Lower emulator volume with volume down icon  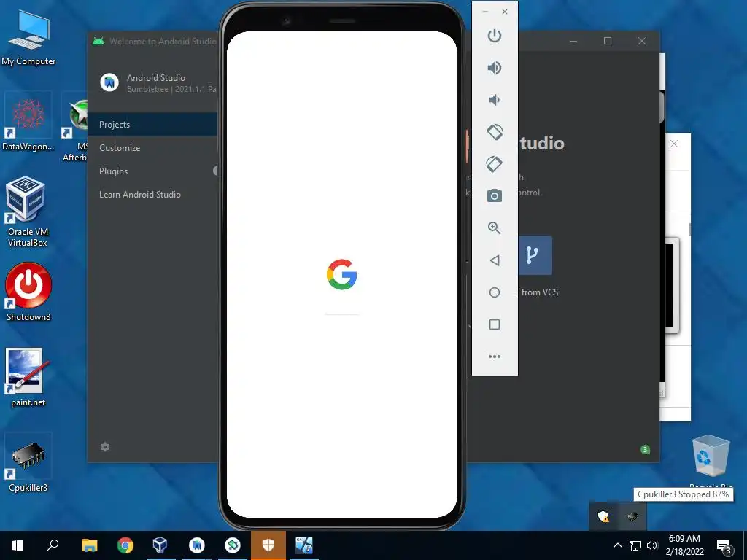tap(495, 100)
